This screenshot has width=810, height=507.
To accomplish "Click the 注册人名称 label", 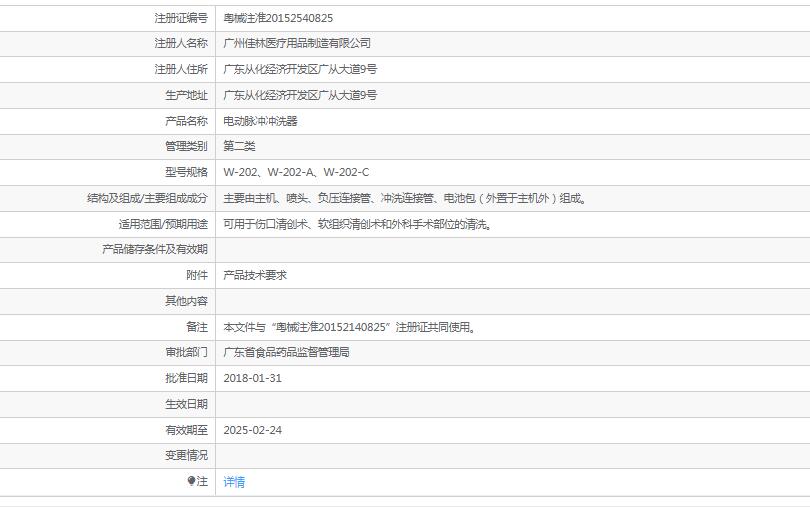I will point(181,43).
